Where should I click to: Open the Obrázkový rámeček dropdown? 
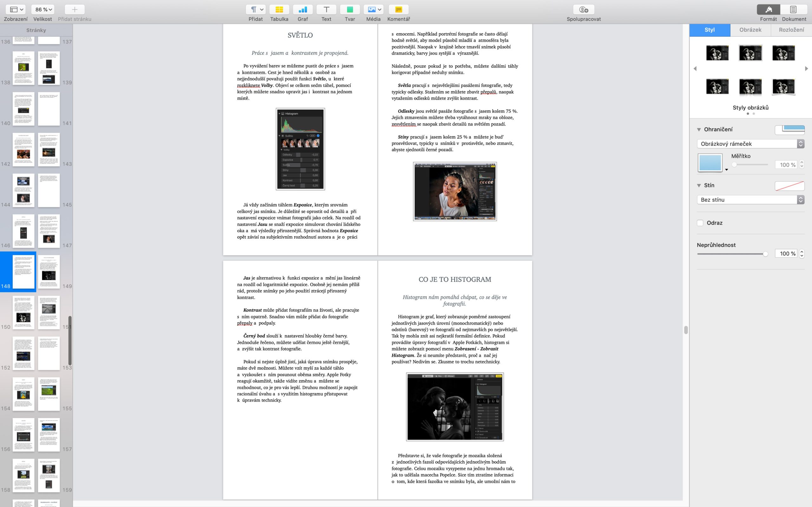pyautogui.click(x=750, y=144)
